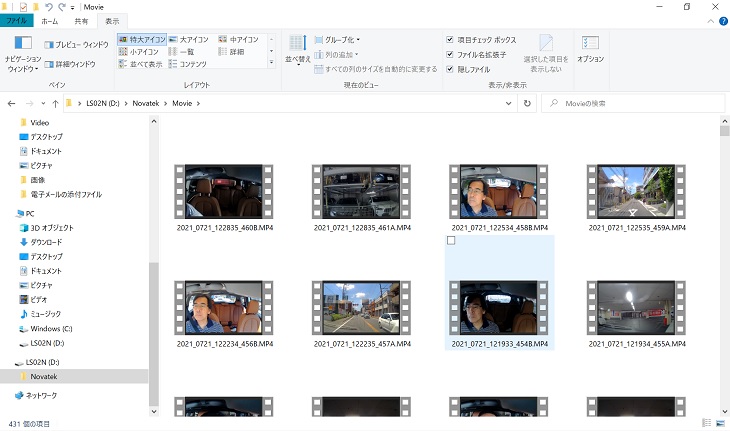
Task: Open folder Options button
Action: tap(590, 49)
